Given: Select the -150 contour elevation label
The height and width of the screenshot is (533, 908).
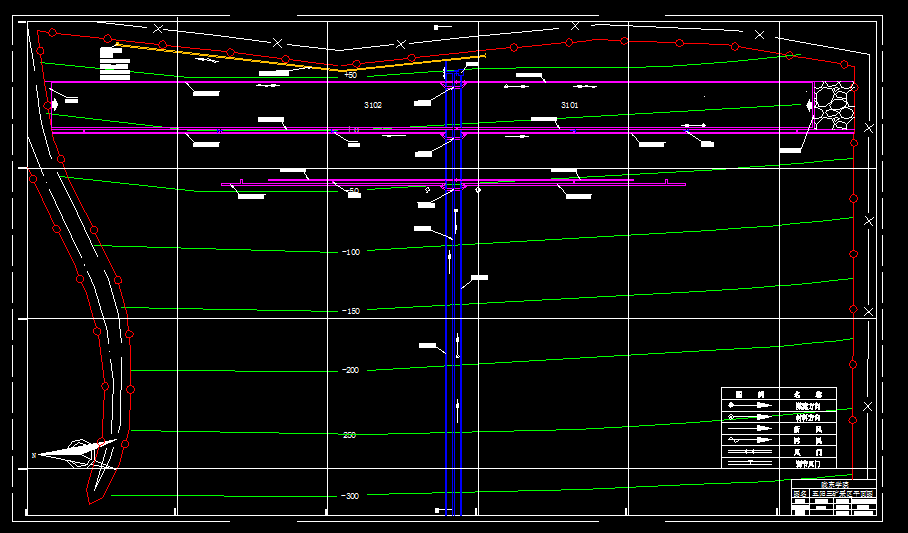Looking at the screenshot, I should pos(351,311).
